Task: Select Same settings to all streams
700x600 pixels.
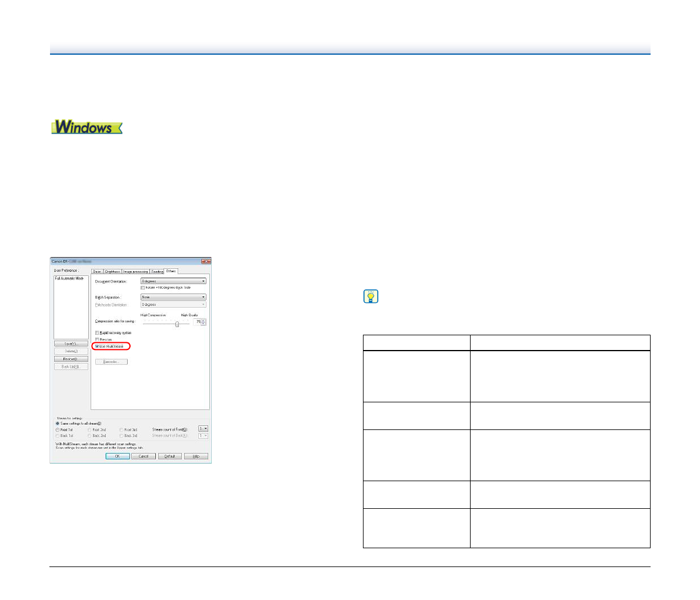Action: coord(58,423)
